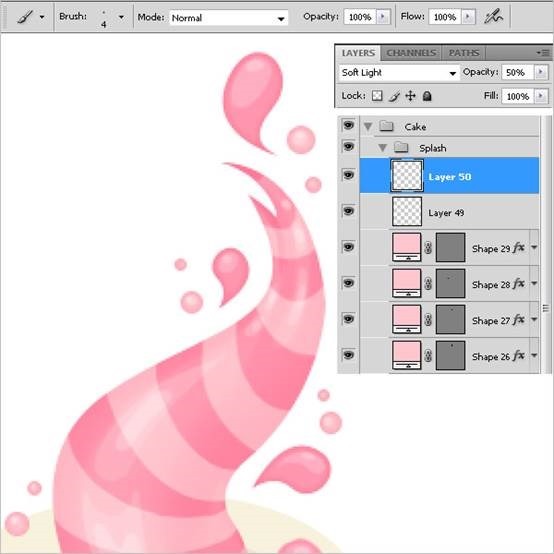This screenshot has width=554, height=554.
Task: Toggle the Shape 26 mask link icon
Action: pyautogui.click(x=428, y=356)
